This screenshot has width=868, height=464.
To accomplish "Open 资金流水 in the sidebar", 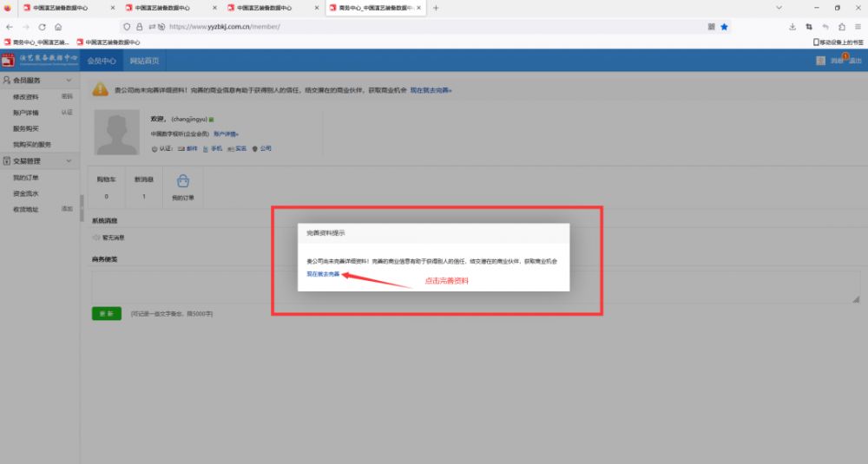I will pos(26,193).
